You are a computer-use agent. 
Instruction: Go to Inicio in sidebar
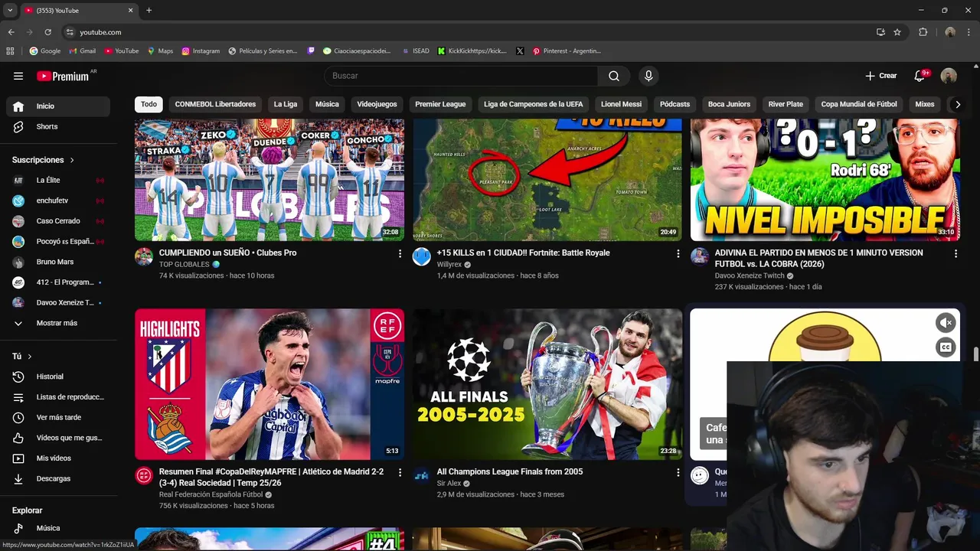[58, 106]
